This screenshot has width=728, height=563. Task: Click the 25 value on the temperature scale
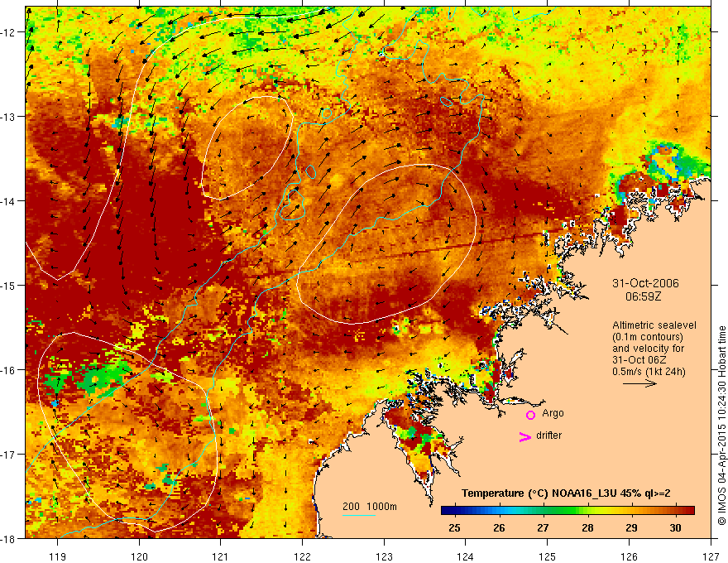pos(454,527)
